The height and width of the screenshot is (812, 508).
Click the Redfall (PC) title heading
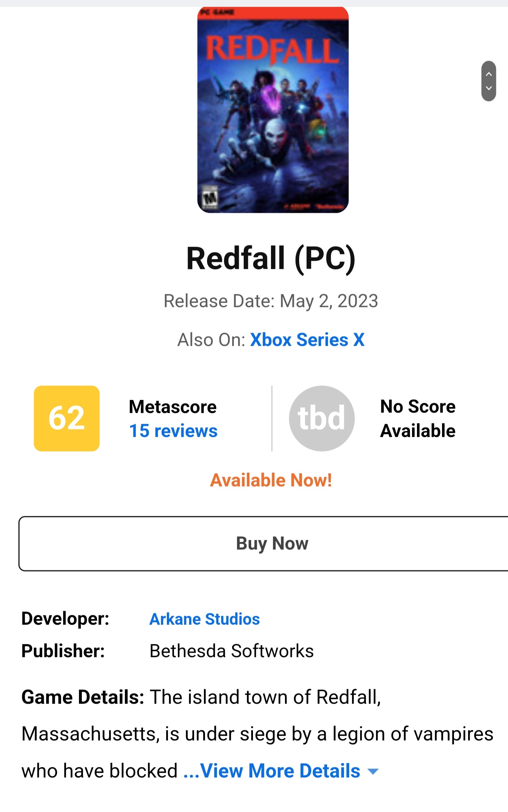[271, 259]
